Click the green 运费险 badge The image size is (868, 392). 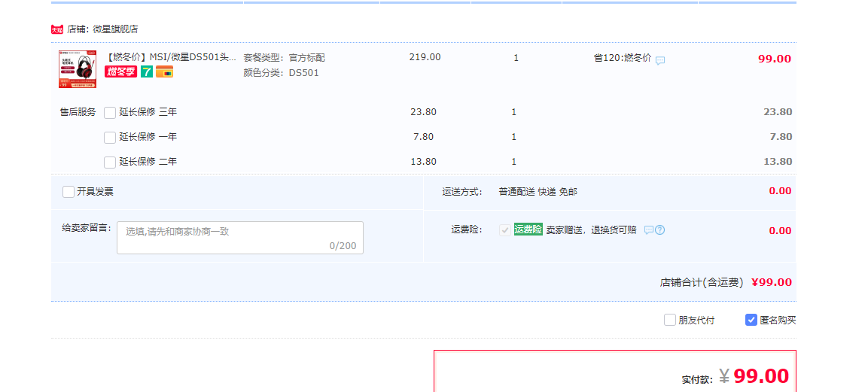[528, 229]
